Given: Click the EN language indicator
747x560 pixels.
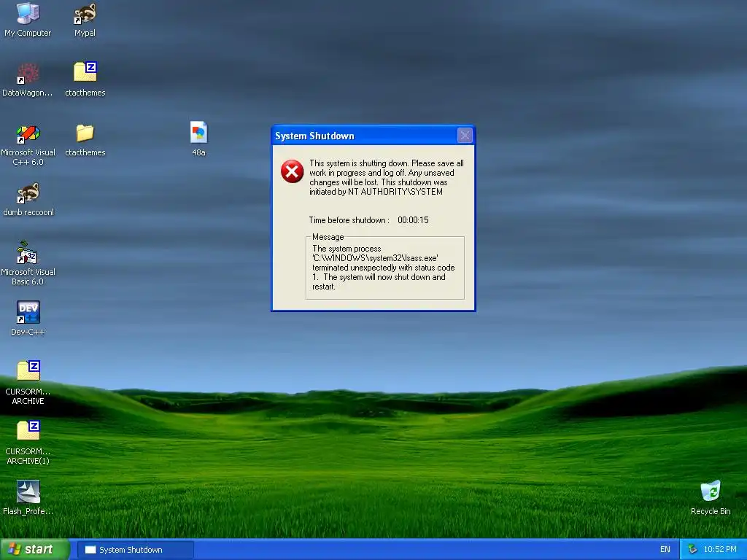Looking at the screenshot, I should (665, 549).
